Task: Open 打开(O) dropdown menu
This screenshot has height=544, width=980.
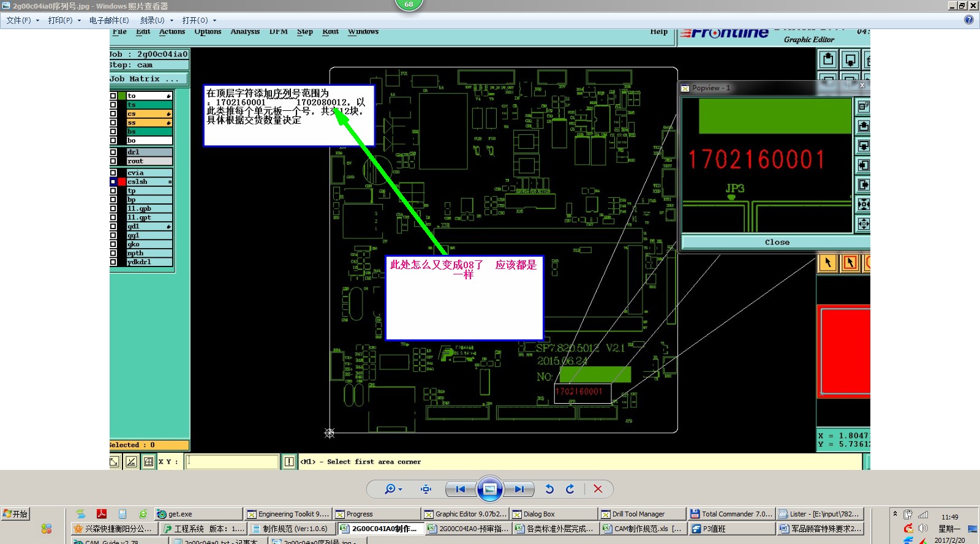Action: 199,20
